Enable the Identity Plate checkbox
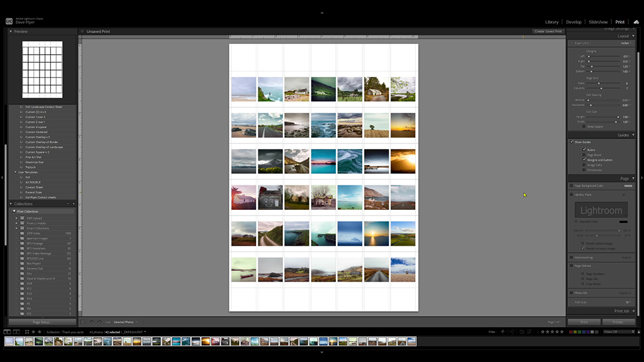 tap(571, 195)
